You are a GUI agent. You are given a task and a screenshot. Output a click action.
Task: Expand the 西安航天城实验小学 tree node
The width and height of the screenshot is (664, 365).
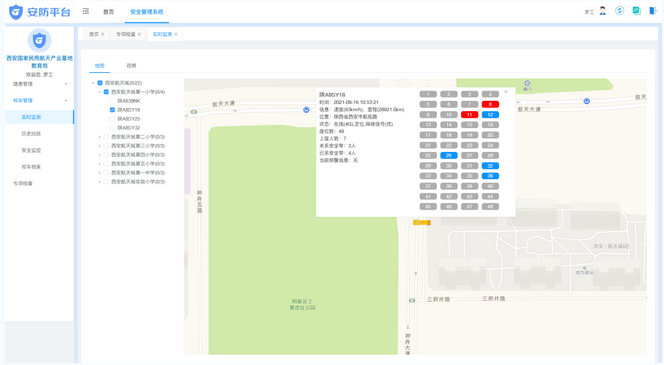100,182
